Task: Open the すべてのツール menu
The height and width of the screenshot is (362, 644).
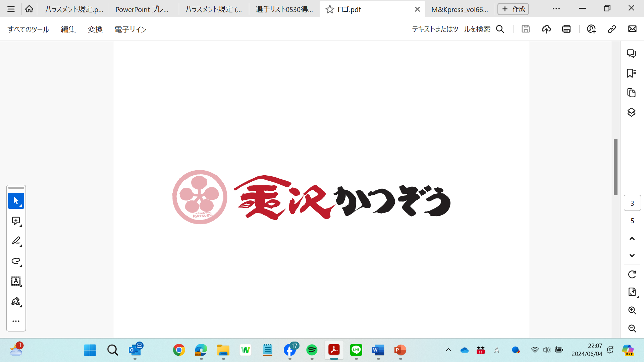Action: tap(28, 29)
